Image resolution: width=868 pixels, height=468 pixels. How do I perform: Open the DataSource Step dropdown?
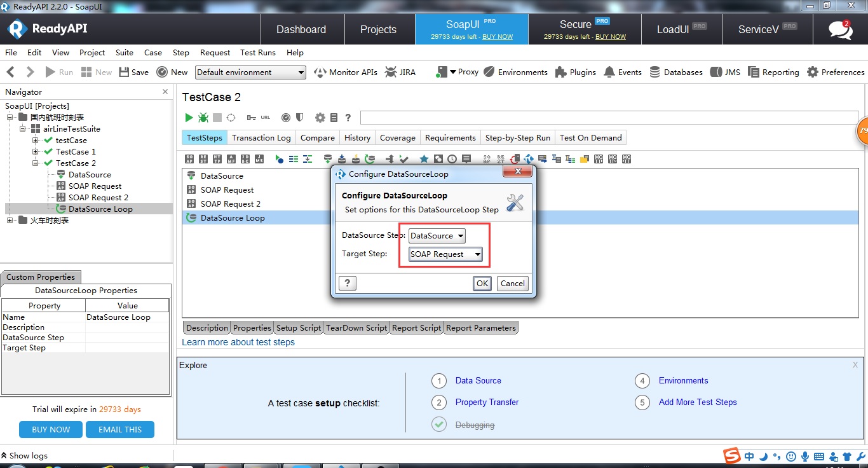click(437, 236)
